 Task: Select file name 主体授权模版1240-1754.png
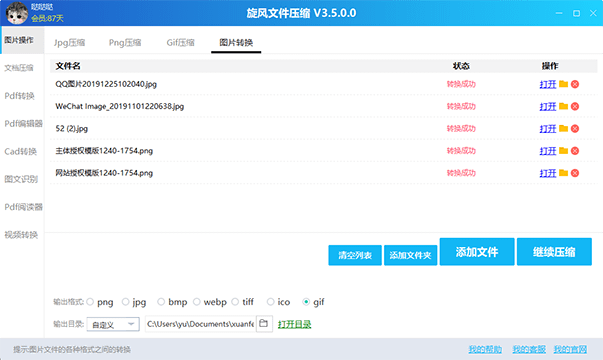(x=104, y=151)
